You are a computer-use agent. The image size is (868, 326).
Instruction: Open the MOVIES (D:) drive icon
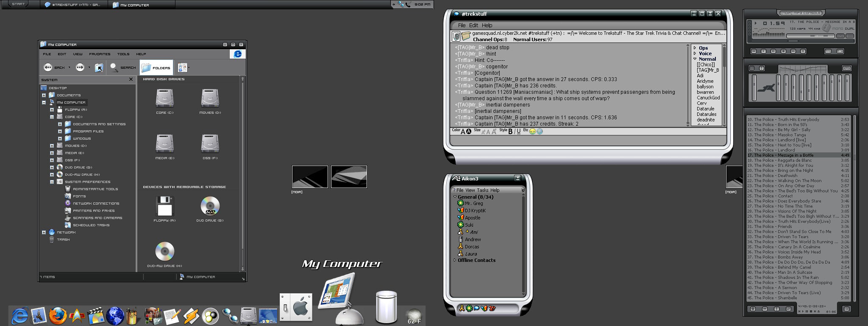[210, 98]
